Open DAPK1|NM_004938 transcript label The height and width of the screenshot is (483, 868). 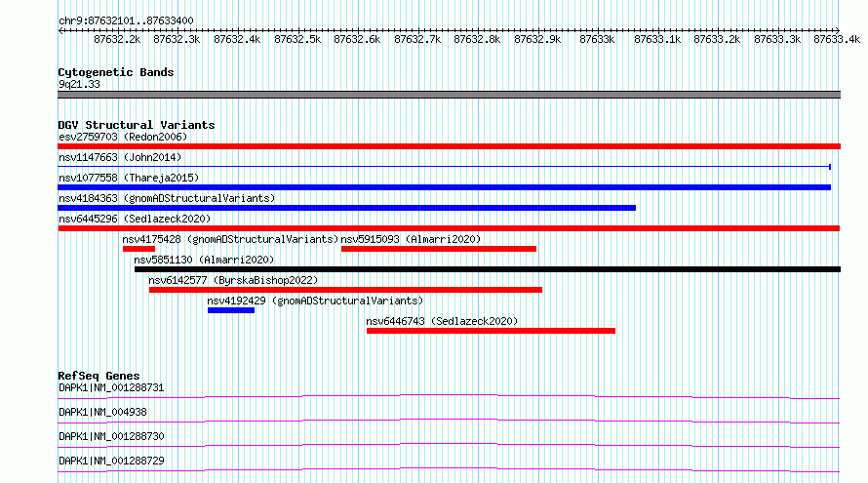[x=102, y=412]
